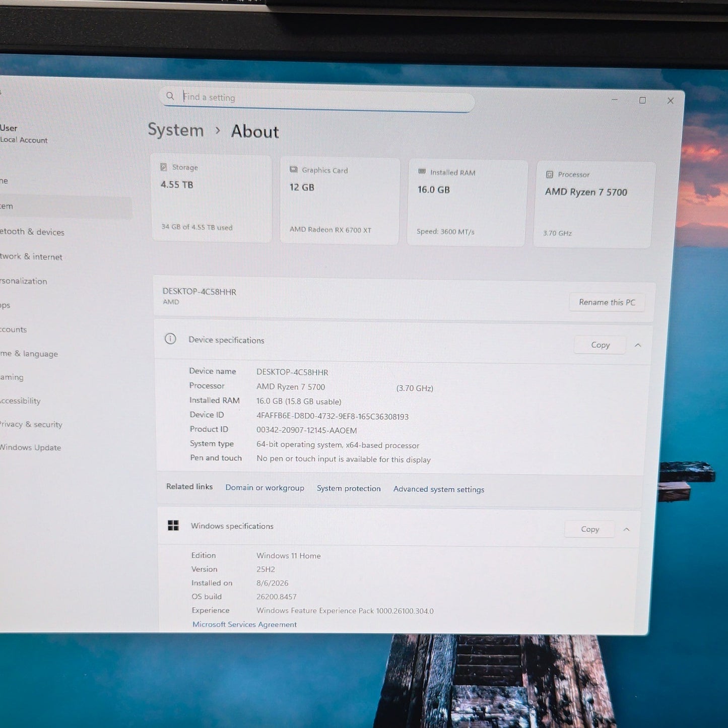Select the Device ID value starting 4FAFFB6E
This screenshot has height=728, width=728.
pos(333,417)
